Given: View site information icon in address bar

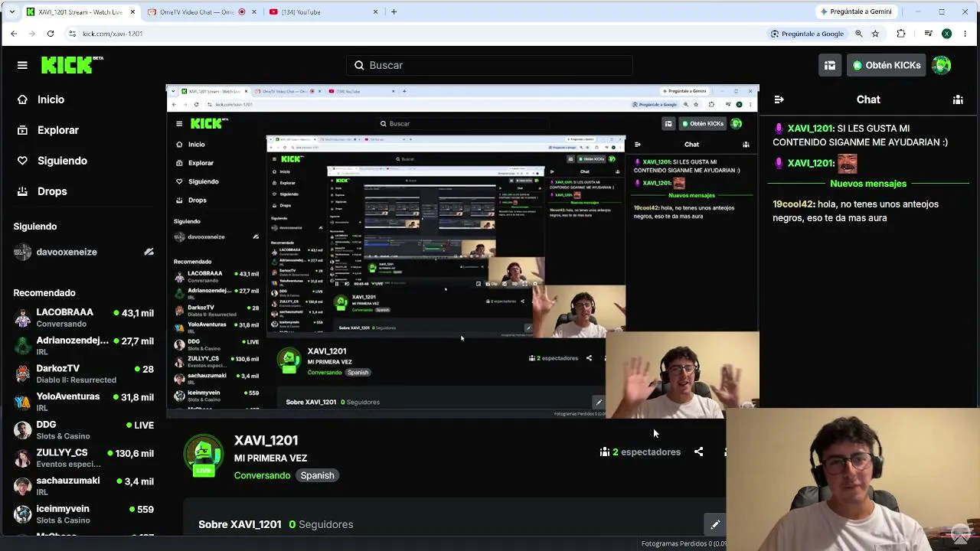Looking at the screenshot, I should (x=72, y=34).
